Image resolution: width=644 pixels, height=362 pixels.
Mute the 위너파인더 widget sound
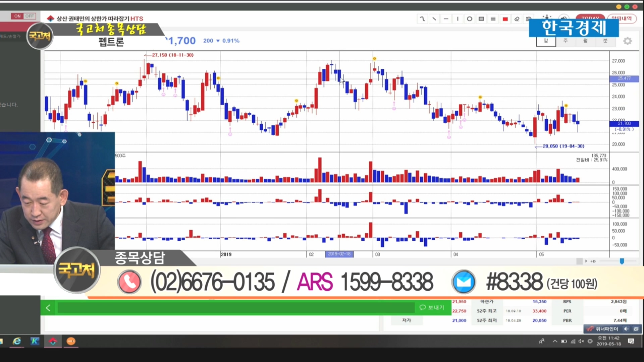point(626,329)
